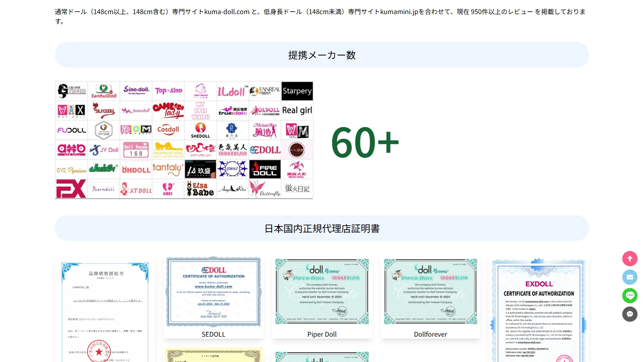Click the Sino-doll brand logo

click(136, 91)
